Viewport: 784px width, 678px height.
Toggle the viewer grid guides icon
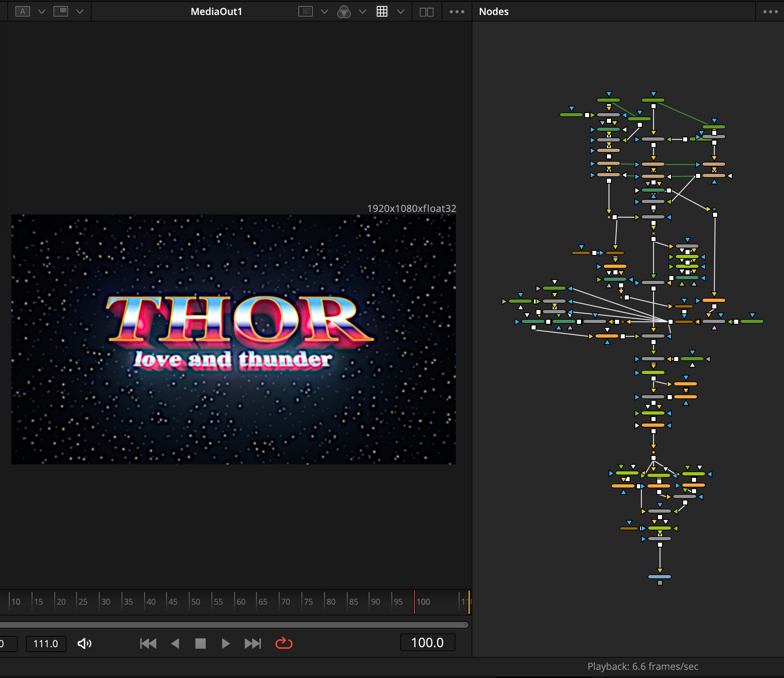coord(382,11)
